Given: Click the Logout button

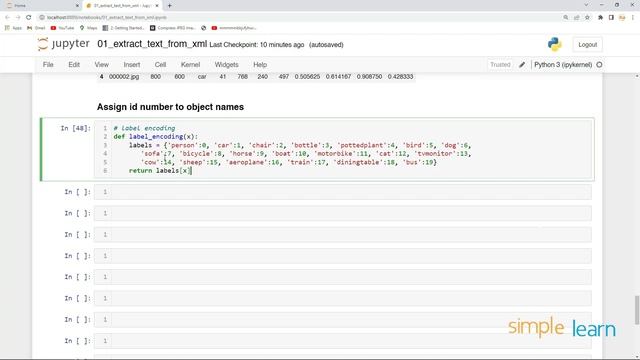Looking at the screenshot, I should click(587, 44).
